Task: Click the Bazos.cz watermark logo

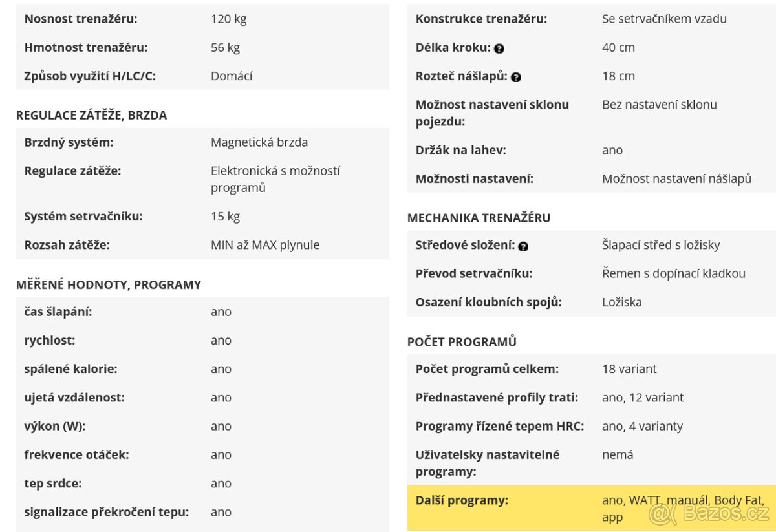Action: pyautogui.click(x=709, y=515)
